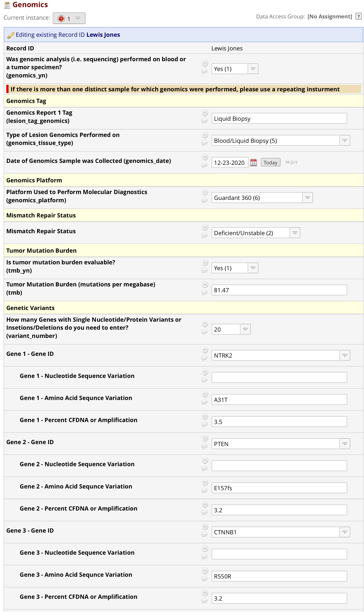Click the Liquid Biopsy tag text field
This screenshot has width=364, height=612.
point(279,118)
